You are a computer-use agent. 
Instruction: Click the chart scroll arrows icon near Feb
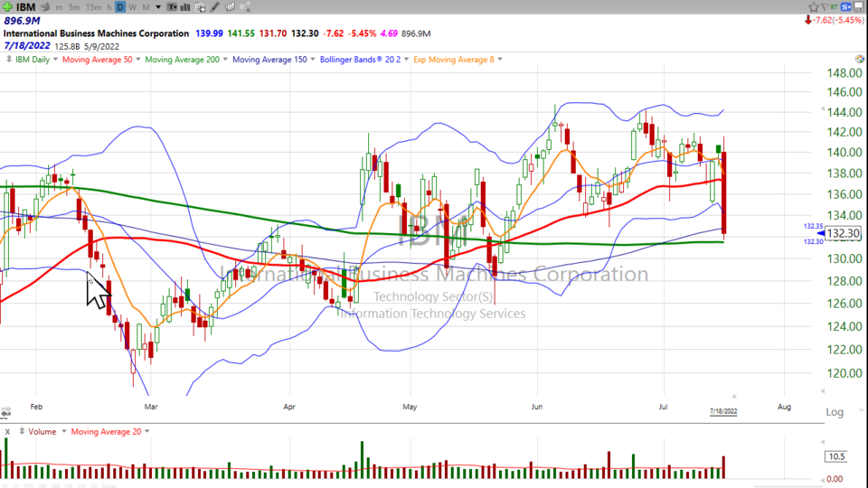pos(6,413)
